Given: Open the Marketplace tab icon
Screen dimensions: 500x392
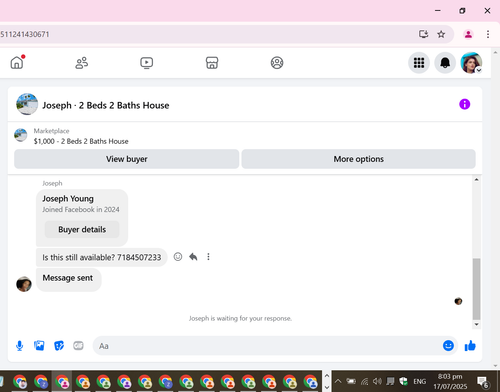Looking at the screenshot, I should click(x=212, y=63).
